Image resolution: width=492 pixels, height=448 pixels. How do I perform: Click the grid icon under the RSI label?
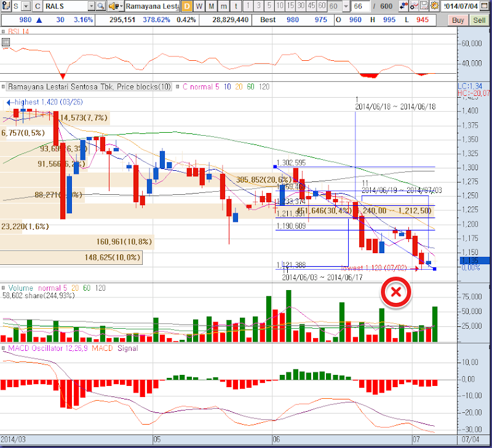coord(6,42)
